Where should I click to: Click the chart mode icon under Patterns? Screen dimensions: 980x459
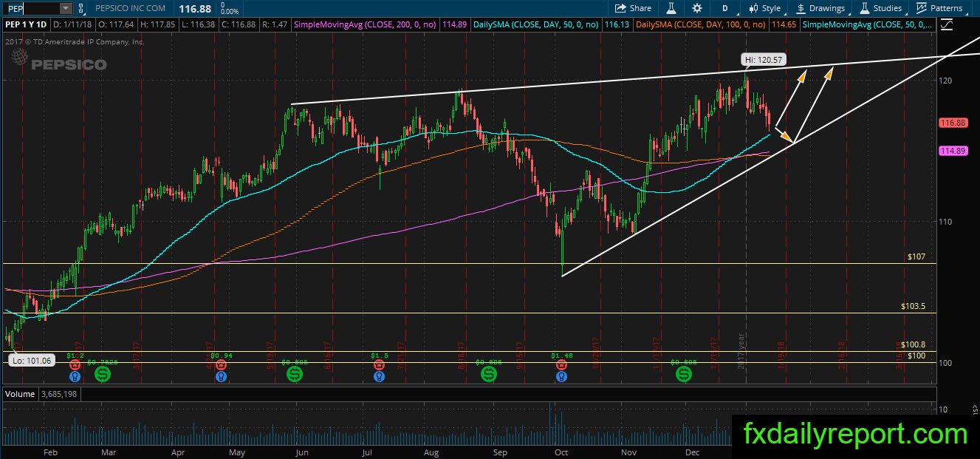click(948, 24)
